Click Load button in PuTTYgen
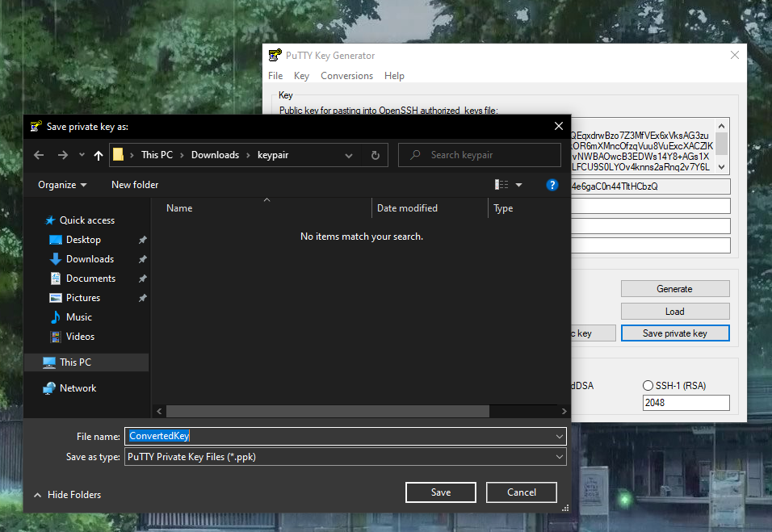The width and height of the screenshot is (772, 532). pyautogui.click(x=675, y=312)
